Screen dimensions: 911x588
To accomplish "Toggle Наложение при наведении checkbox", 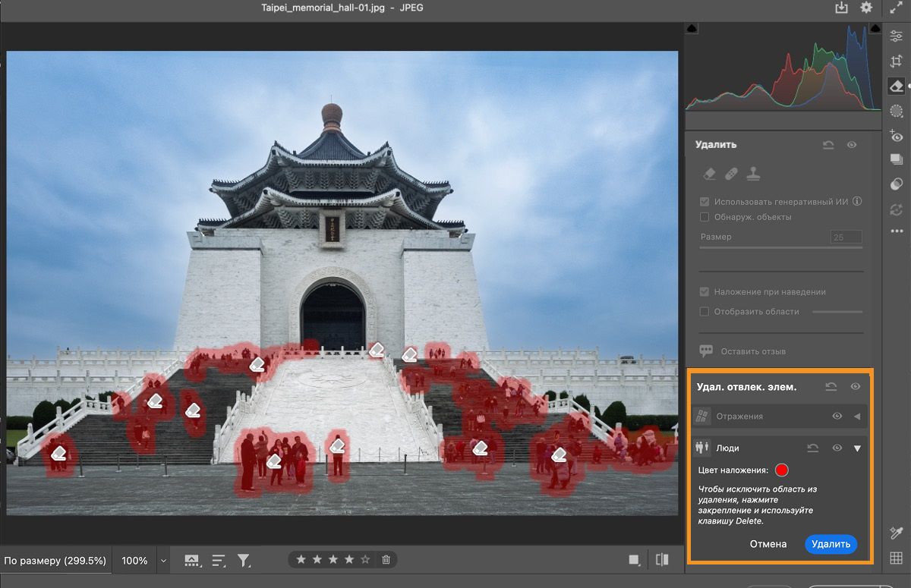I will click(x=705, y=292).
